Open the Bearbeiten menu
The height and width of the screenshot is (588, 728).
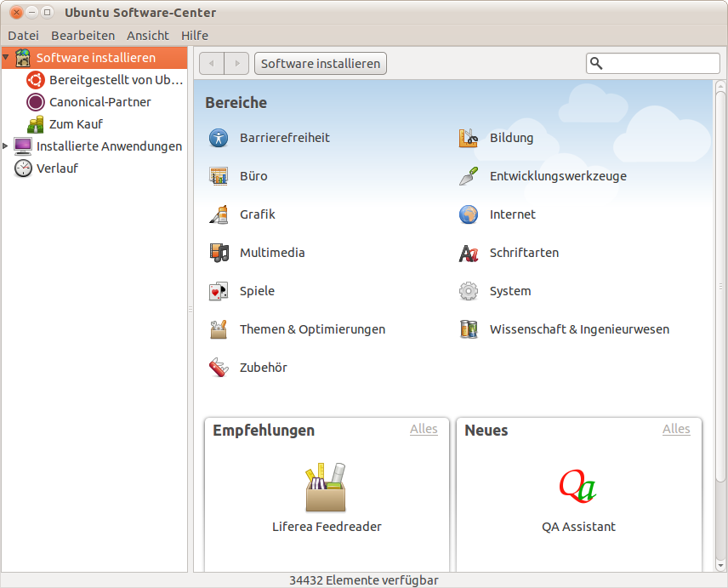coord(83,36)
